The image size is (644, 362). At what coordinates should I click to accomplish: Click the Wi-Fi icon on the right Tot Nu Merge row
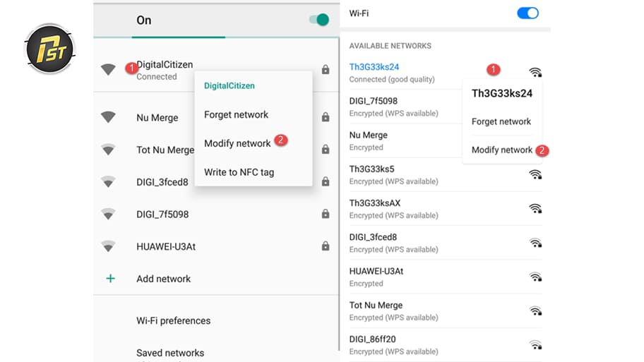point(535,310)
